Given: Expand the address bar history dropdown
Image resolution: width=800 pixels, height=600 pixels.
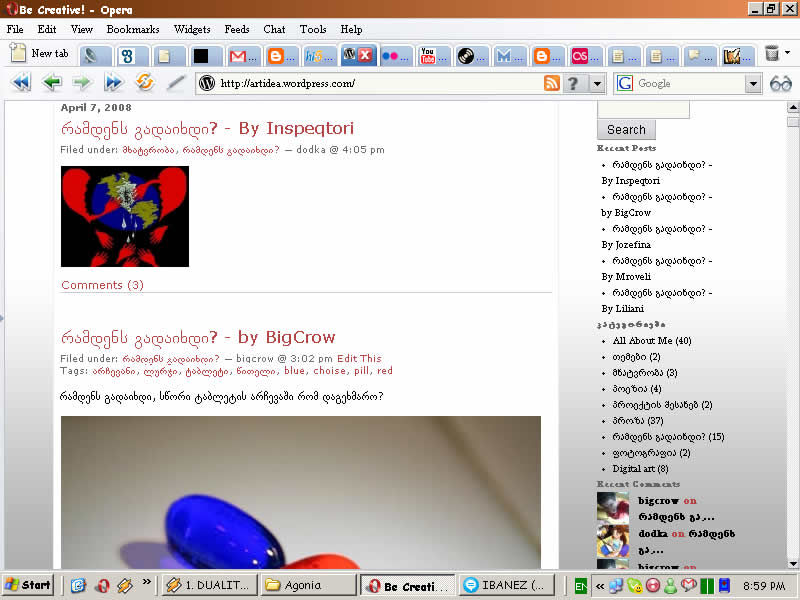Looking at the screenshot, I should [597, 83].
